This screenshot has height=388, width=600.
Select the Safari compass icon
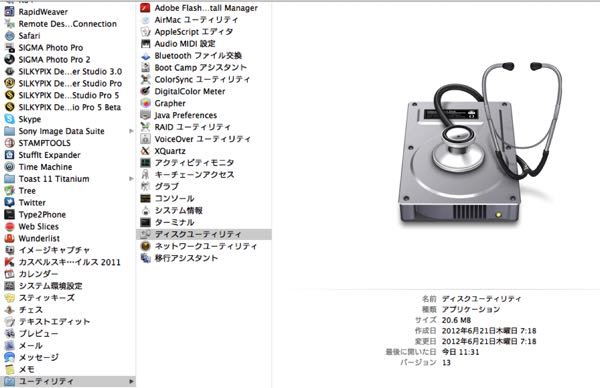10,36
